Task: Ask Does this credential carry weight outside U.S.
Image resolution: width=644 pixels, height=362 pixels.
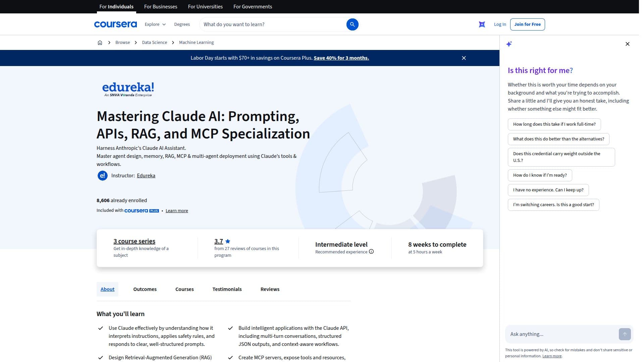Action: [x=561, y=157]
